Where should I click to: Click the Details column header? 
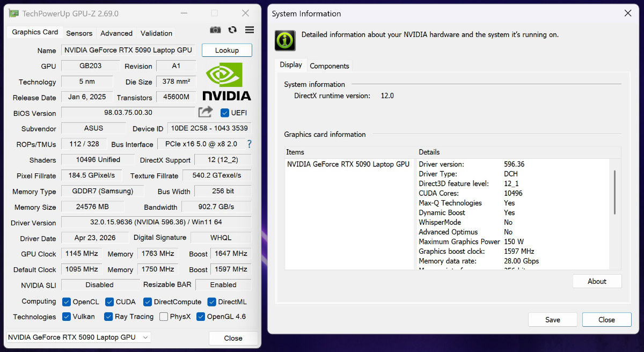(518, 152)
